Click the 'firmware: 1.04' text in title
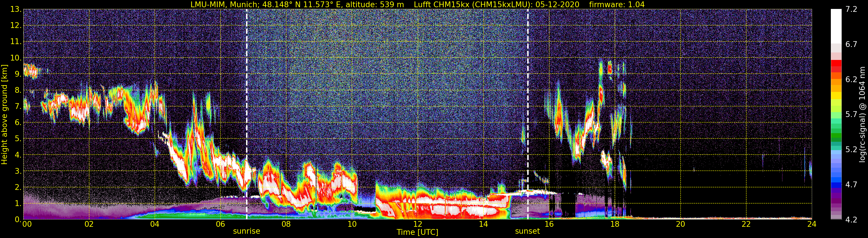Image resolution: width=868 pixels, height=238 pixels. point(617,4)
